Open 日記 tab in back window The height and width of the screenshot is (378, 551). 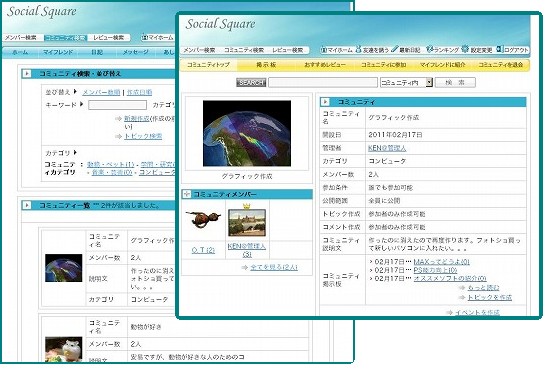97,52
